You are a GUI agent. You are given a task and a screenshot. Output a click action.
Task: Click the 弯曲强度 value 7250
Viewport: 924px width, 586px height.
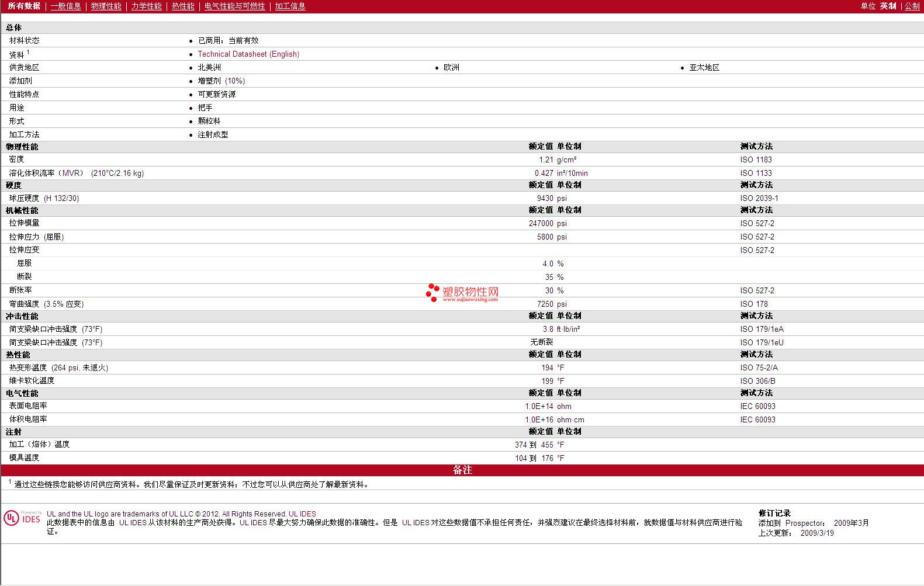(x=545, y=304)
